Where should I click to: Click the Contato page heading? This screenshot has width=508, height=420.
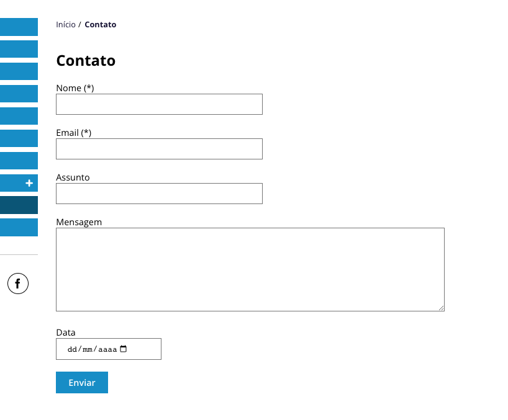[x=86, y=60]
